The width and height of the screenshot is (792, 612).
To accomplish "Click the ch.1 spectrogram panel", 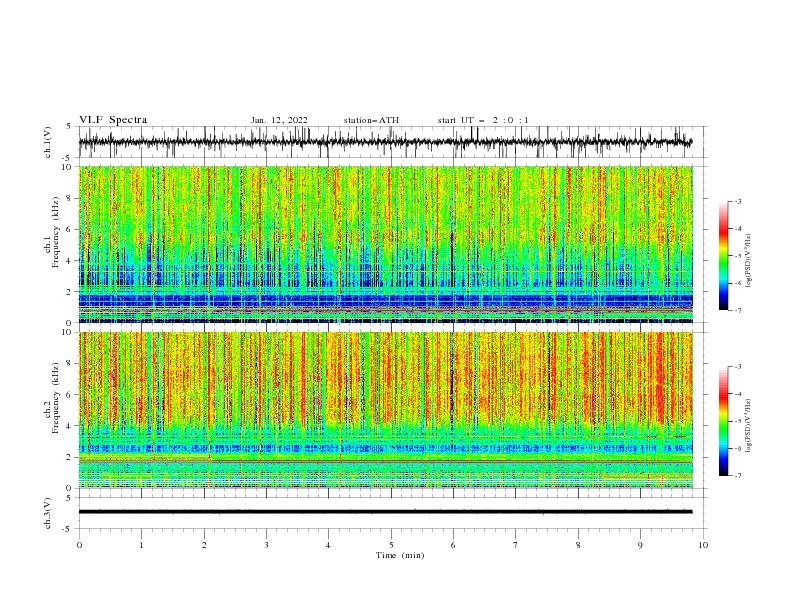I will pyautogui.click(x=386, y=244).
